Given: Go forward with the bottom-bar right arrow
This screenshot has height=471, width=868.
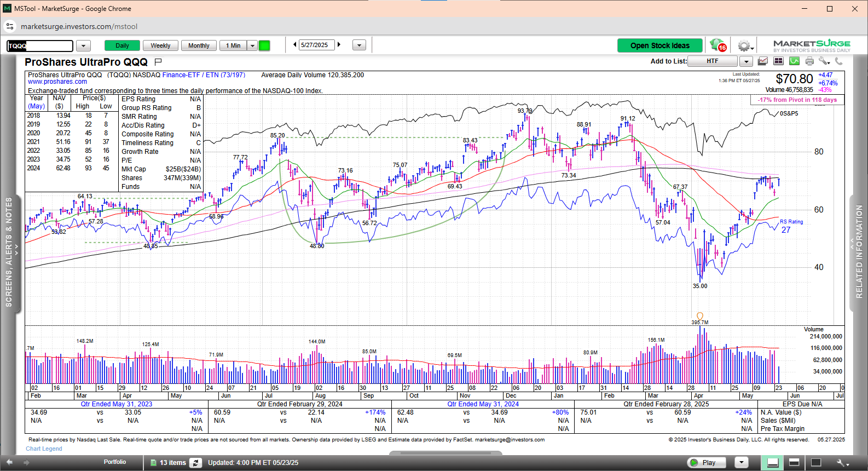Looking at the screenshot, I should tap(26, 463).
